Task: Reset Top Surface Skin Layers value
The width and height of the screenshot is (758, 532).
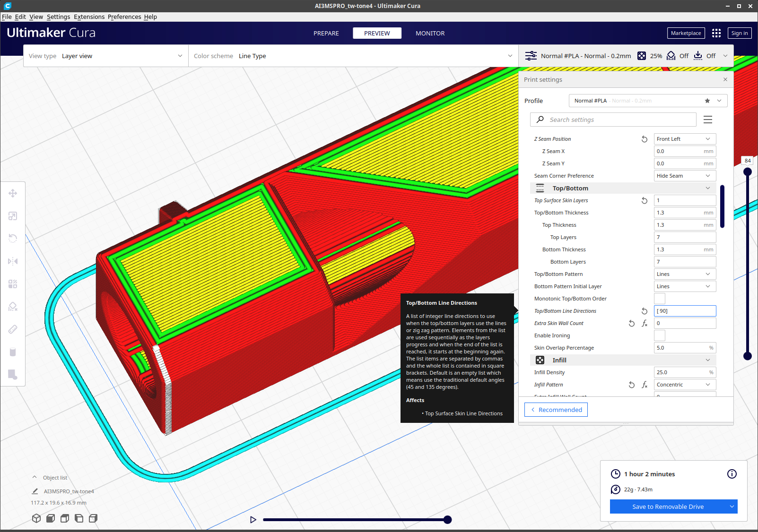Action: pyautogui.click(x=645, y=200)
